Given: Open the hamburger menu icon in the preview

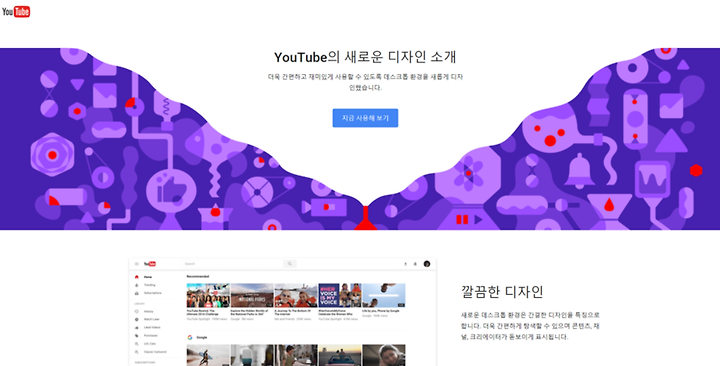Looking at the screenshot, I should point(136,264).
